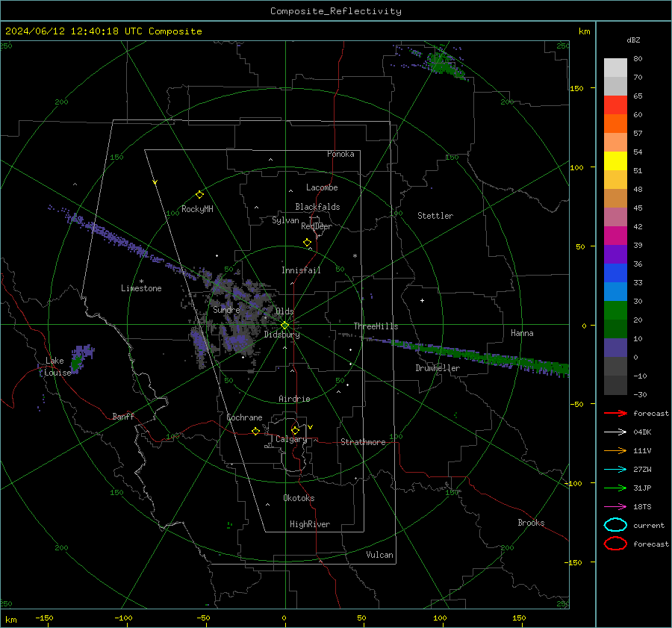
Task: Click the Lacombe city label
Action: pos(322,187)
